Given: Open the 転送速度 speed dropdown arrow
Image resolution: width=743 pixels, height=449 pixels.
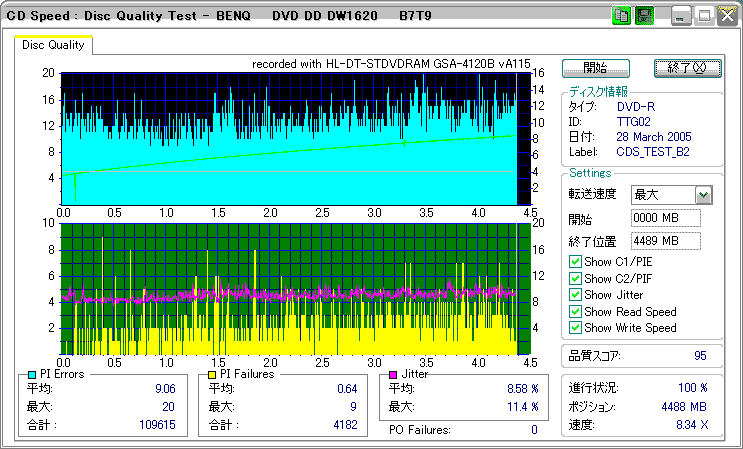Looking at the screenshot, I should tap(703, 195).
